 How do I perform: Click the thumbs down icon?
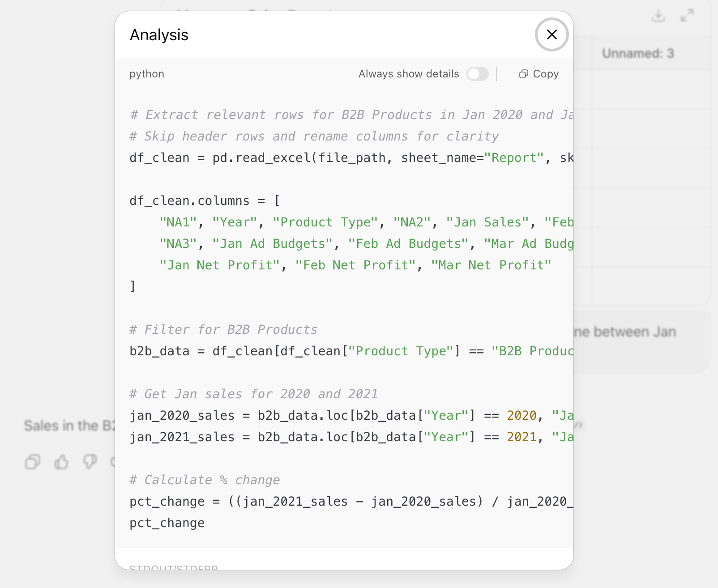[x=90, y=461]
